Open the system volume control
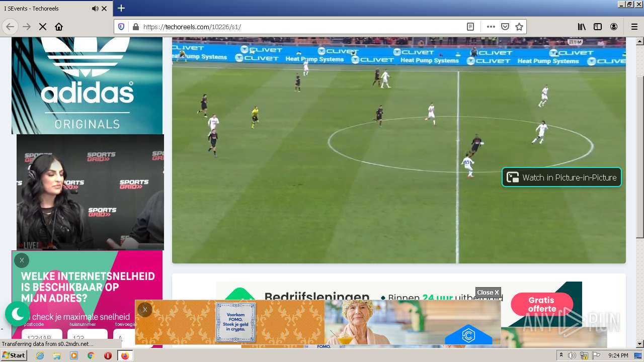This screenshot has width=644, height=362. (x=572, y=355)
